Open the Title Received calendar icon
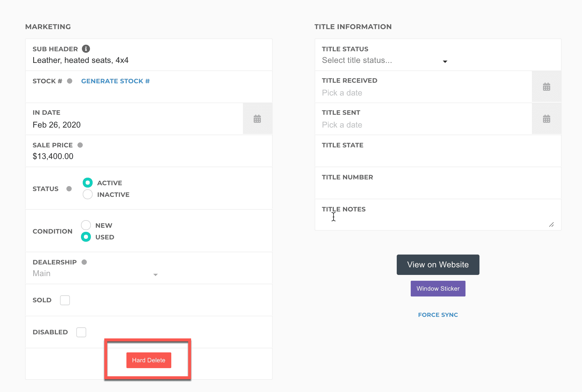The height and width of the screenshot is (392, 582). pyautogui.click(x=546, y=87)
